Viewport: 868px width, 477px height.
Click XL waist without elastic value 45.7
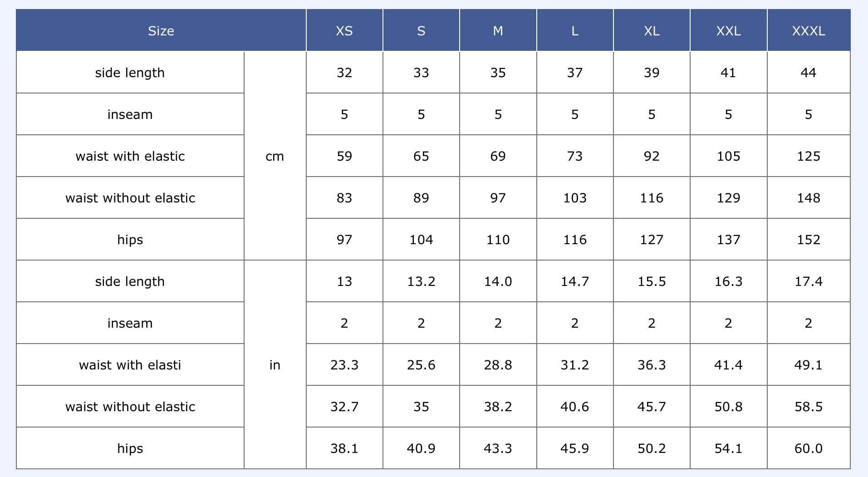coord(652,407)
